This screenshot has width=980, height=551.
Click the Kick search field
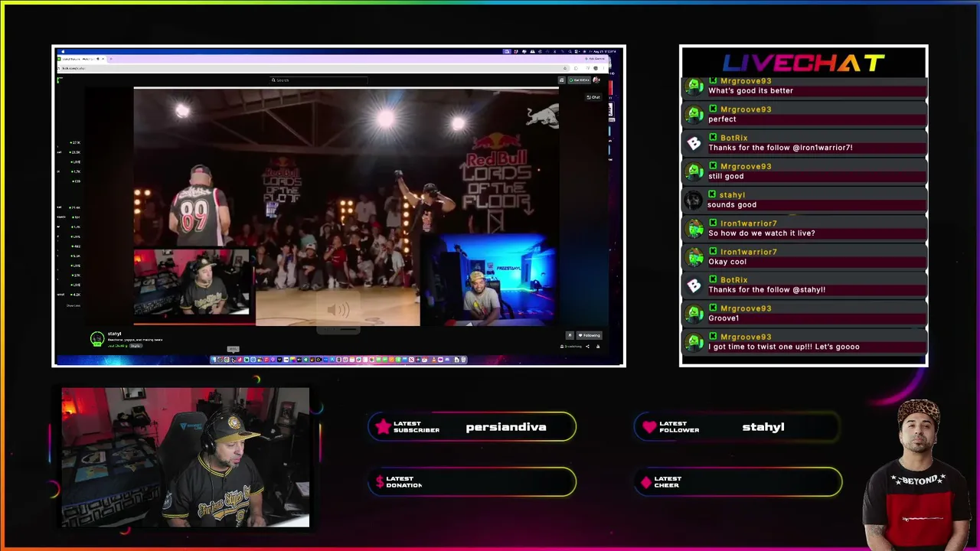319,80
